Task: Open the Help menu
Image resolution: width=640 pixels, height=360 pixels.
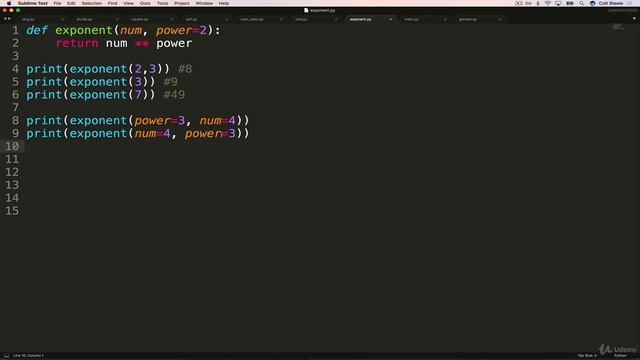Action: (x=224, y=3)
